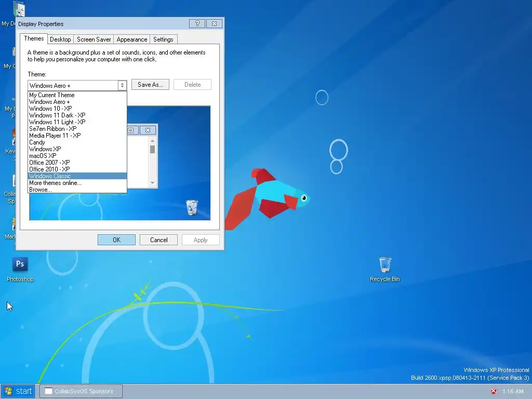This screenshot has height=399, width=532.
Task: Choose Se7en Ribbon - XP theme
Action: click(77, 129)
